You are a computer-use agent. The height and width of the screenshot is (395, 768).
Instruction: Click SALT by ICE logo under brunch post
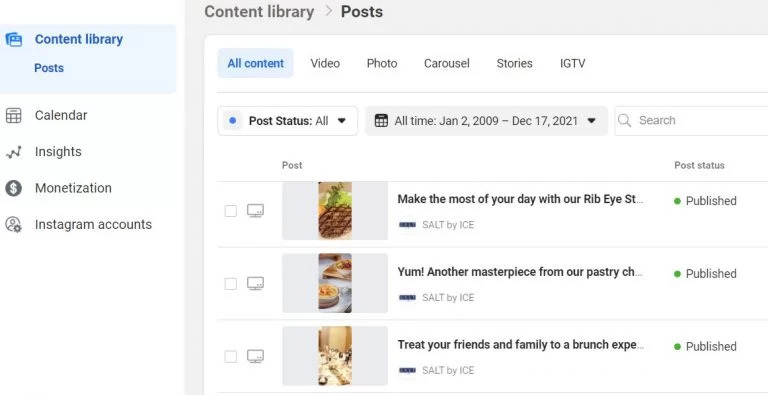tap(407, 370)
